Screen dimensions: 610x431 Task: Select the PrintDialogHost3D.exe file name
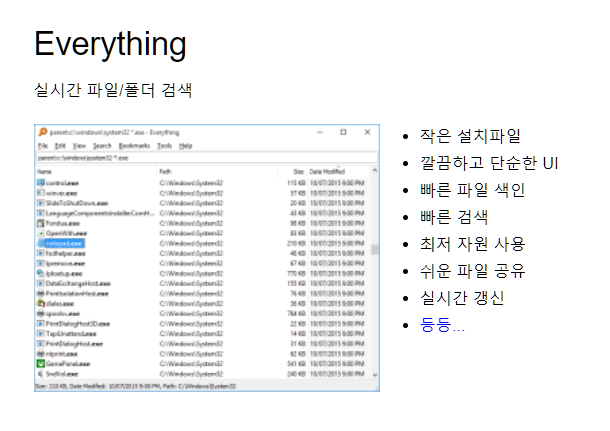tap(78, 324)
